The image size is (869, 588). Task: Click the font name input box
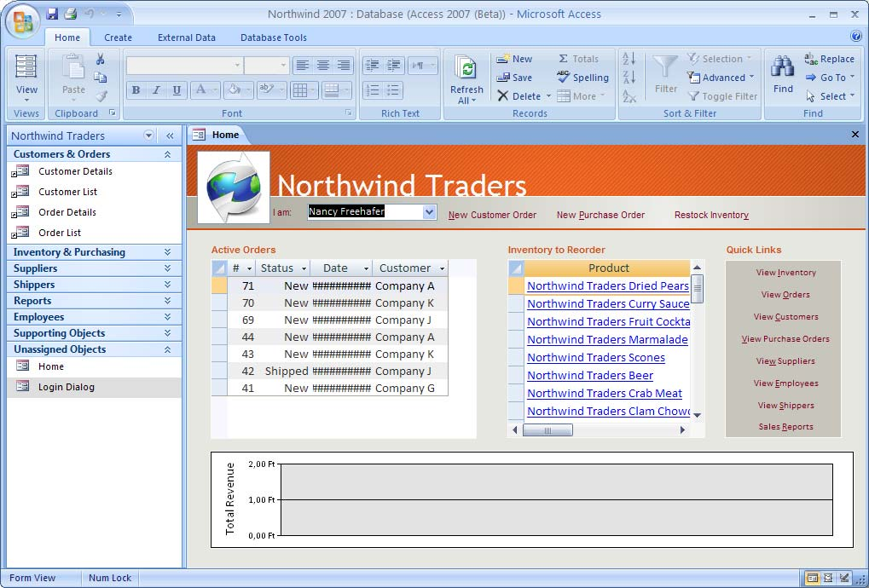pos(184,66)
